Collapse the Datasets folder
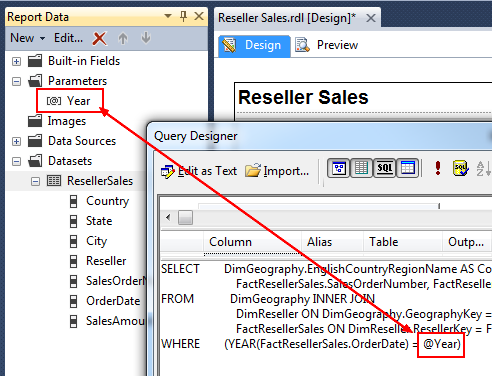This screenshot has height=376, width=492. pyautogui.click(x=16, y=161)
